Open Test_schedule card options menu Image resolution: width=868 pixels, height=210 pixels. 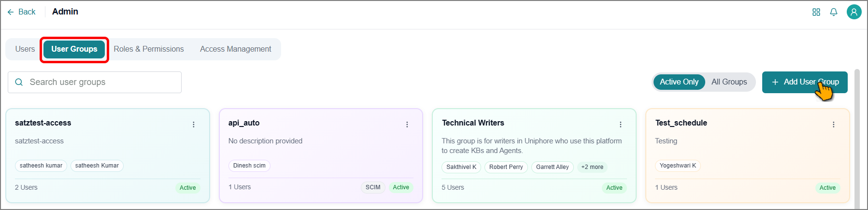tap(834, 125)
